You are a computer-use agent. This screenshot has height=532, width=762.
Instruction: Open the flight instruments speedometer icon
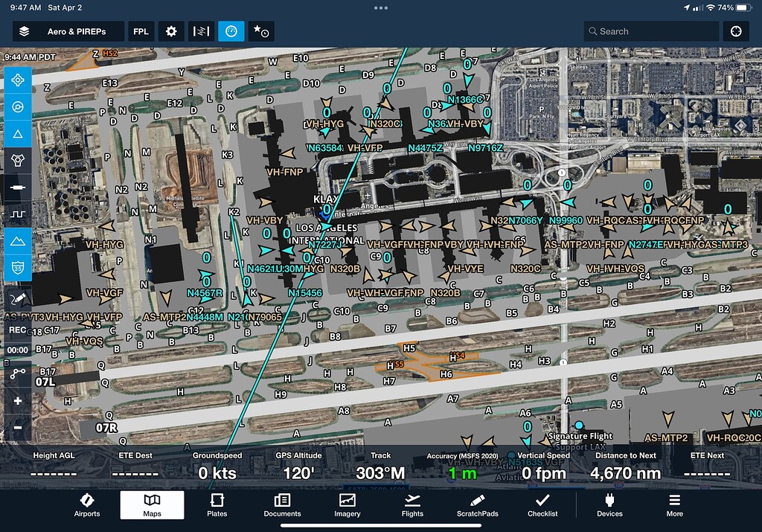pyautogui.click(x=231, y=31)
